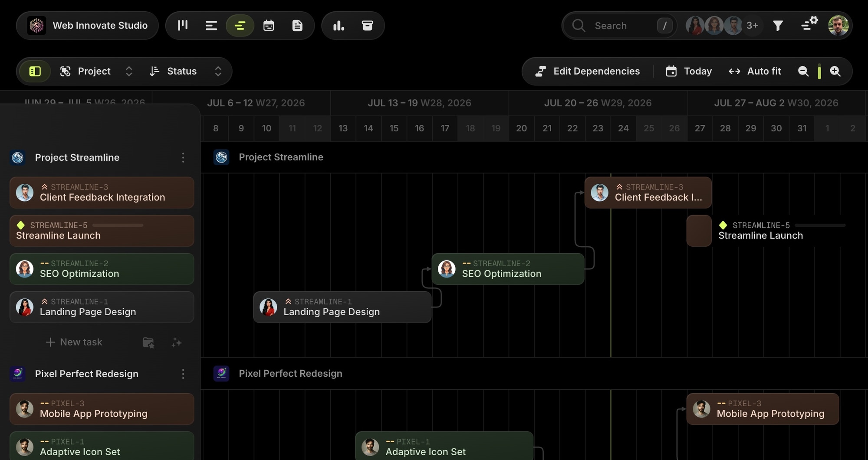Select Client Feedback Integration sidebar task
Screen dimensions: 868x460
[x=102, y=192]
